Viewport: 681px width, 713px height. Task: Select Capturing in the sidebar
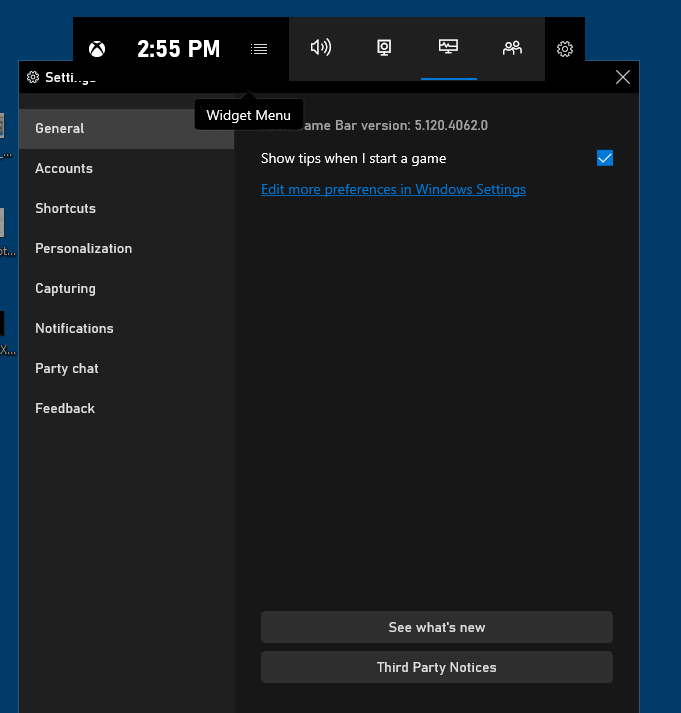66,288
